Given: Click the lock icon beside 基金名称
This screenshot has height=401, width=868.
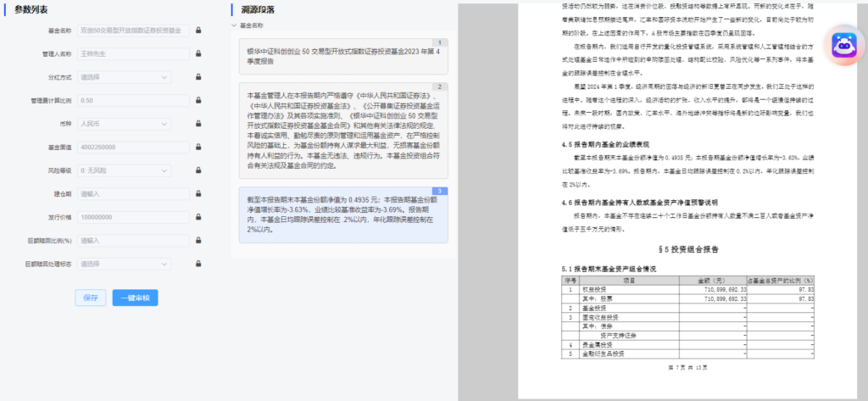Looking at the screenshot, I should (x=198, y=31).
